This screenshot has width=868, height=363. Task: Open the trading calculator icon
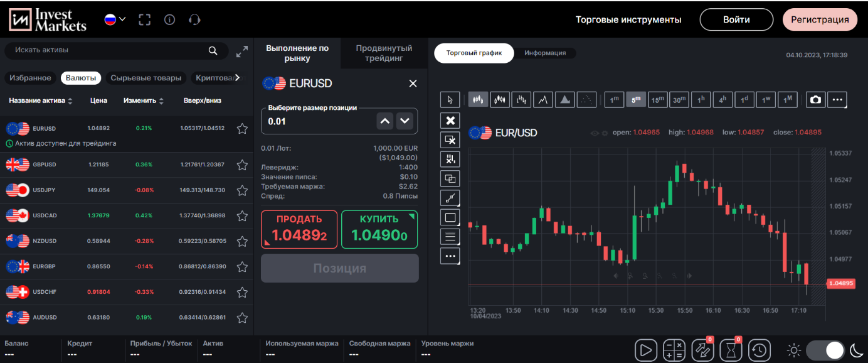click(674, 350)
